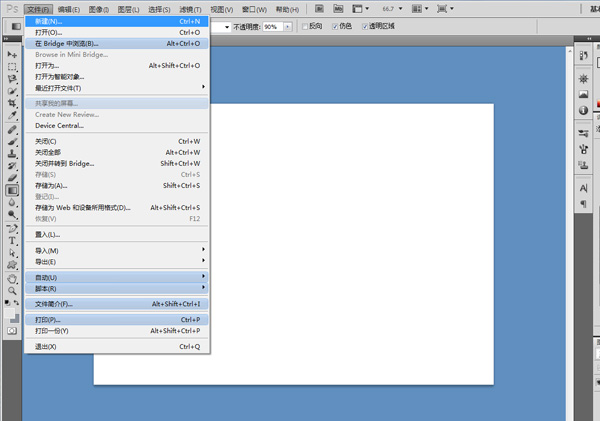Select the Gradient tool
Viewport: 600px width, 421px height.
pyautogui.click(x=12, y=190)
